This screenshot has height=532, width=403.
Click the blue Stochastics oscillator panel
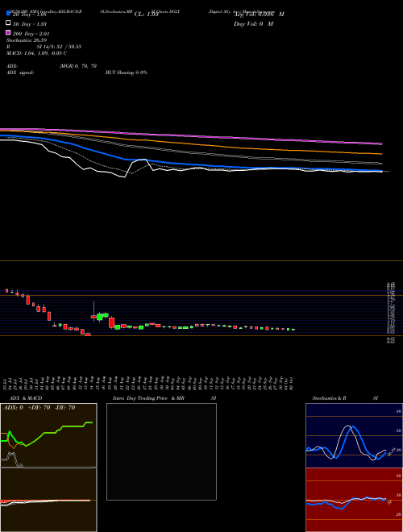click(x=354, y=435)
